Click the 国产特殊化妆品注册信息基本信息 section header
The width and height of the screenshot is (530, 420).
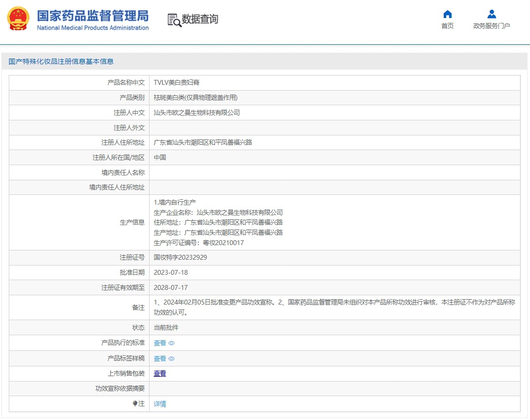pos(61,61)
